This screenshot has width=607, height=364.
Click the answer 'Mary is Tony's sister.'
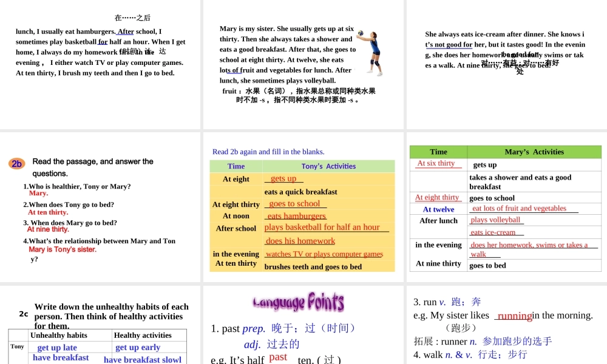(x=63, y=249)
